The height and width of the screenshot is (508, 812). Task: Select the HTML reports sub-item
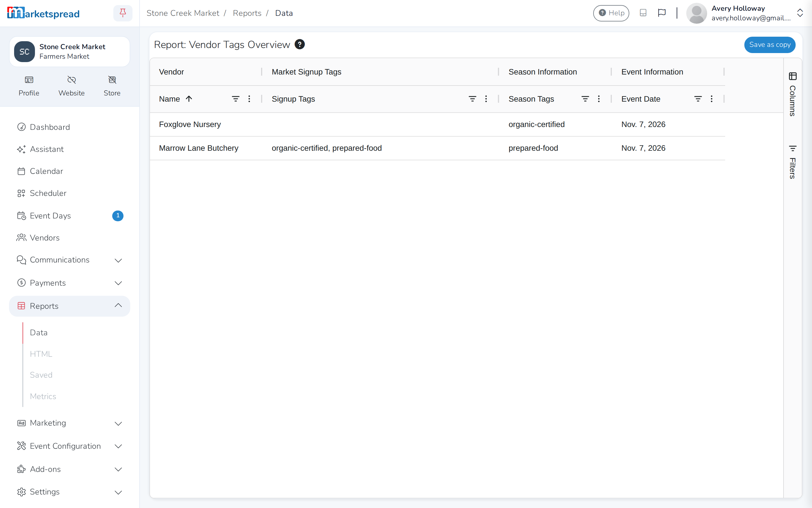[41, 354]
